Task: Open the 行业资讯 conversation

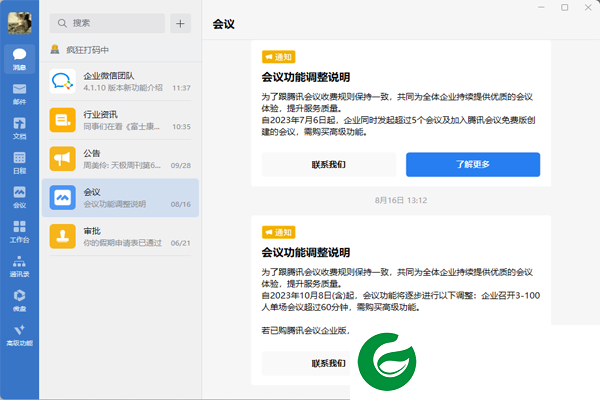Action: pos(121,120)
